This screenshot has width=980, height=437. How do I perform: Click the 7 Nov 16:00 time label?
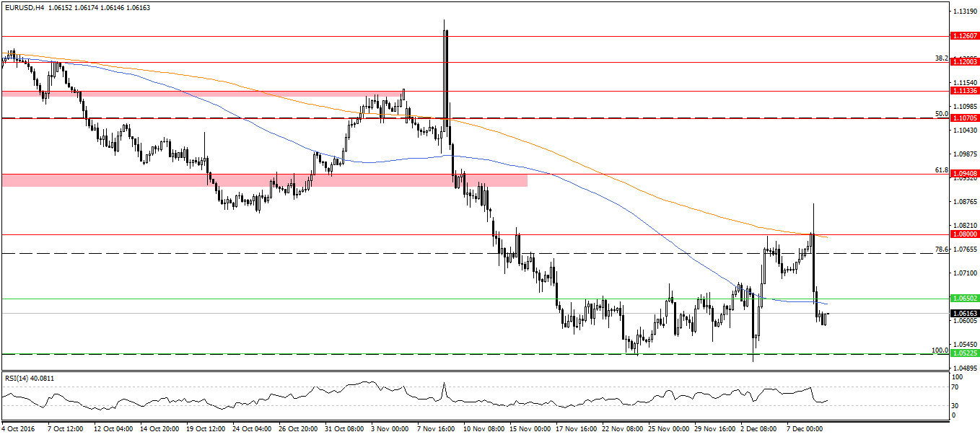point(435,428)
